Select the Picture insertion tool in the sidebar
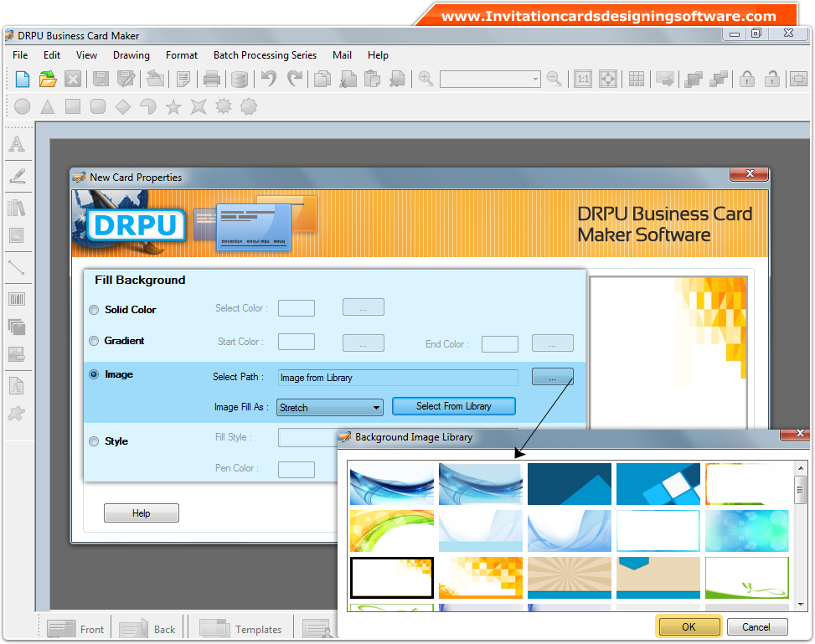This screenshot has height=644, width=815. (18, 237)
